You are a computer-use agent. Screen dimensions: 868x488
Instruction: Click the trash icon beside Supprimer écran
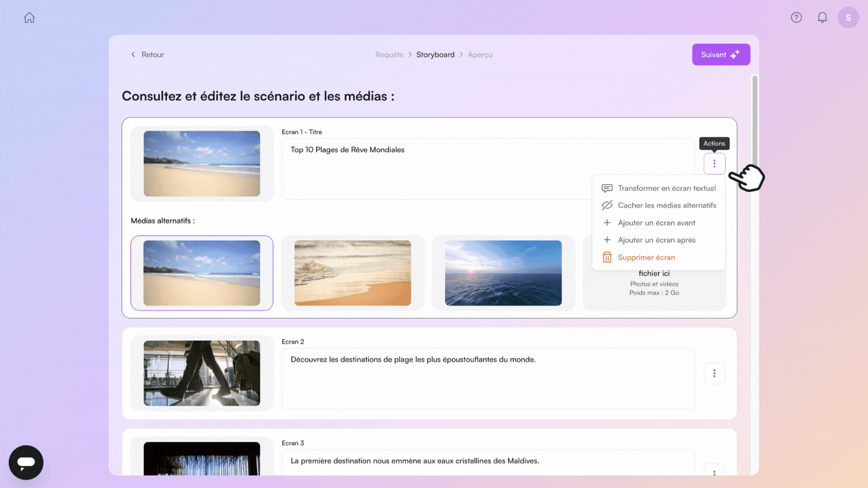(x=607, y=258)
